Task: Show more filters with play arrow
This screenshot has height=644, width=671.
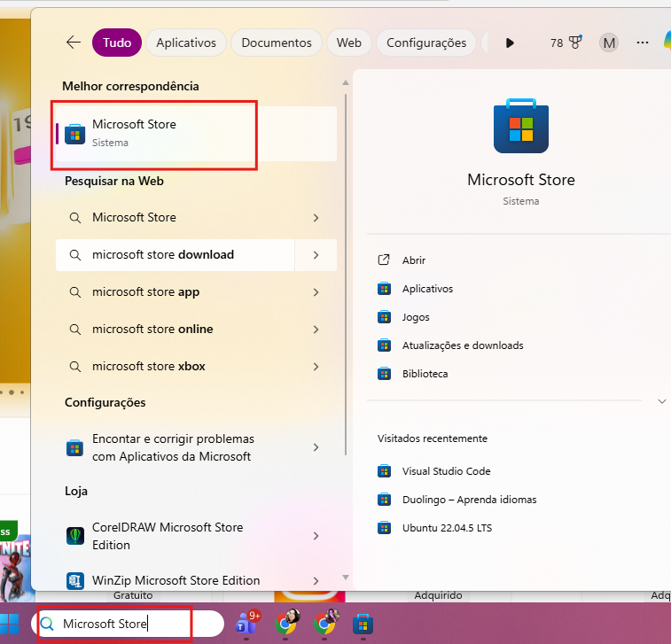Action: click(x=510, y=43)
